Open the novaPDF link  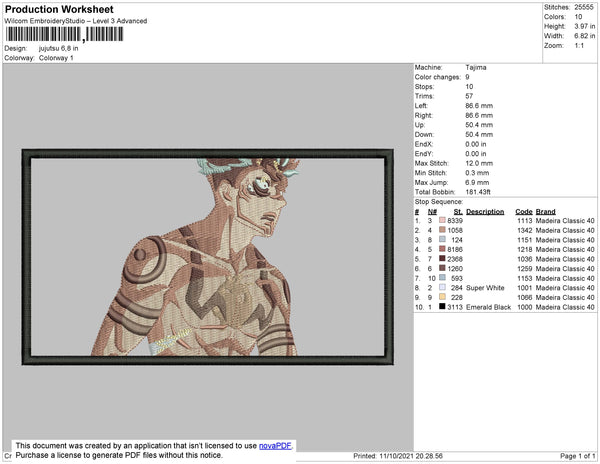tap(275, 446)
